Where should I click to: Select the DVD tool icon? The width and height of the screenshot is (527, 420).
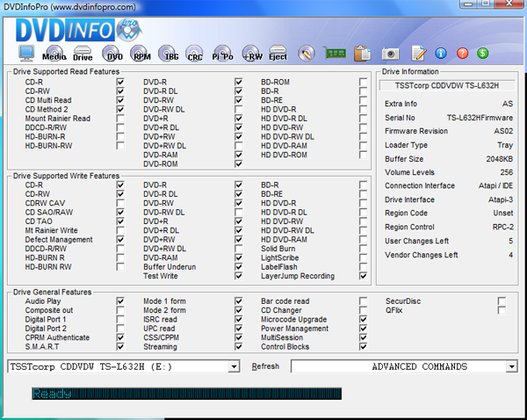(112, 53)
